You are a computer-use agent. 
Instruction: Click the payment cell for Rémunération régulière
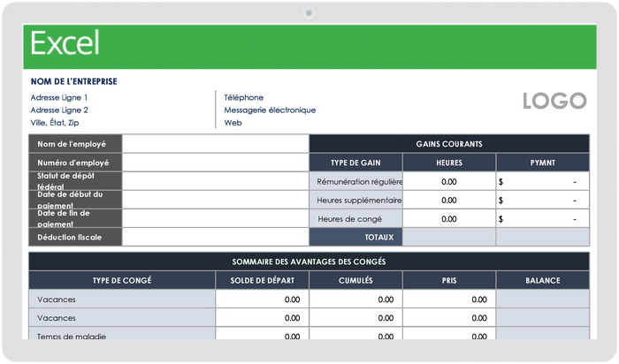pos(543,181)
